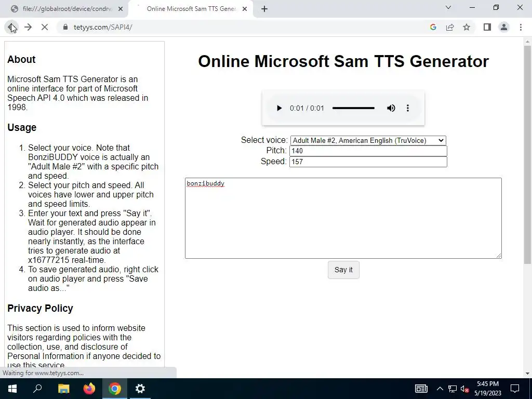Viewport: 532px width, 399px height.
Task: Focus the bonzibuddy text area
Action: point(343,218)
